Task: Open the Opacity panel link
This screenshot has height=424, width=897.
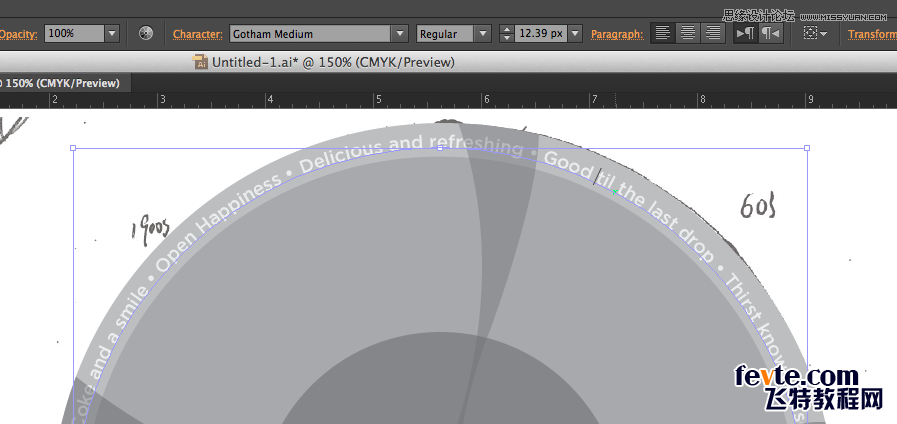Action: click(x=18, y=34)
